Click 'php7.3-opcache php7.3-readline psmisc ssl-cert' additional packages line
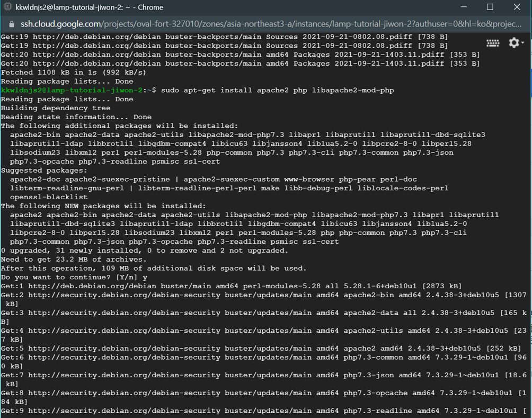Image resolution: width=532 pixels, height=418 pixels. (114, 162)
